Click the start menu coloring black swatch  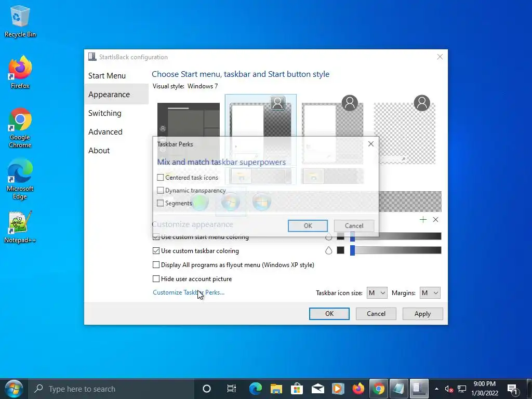pos(340,236)
